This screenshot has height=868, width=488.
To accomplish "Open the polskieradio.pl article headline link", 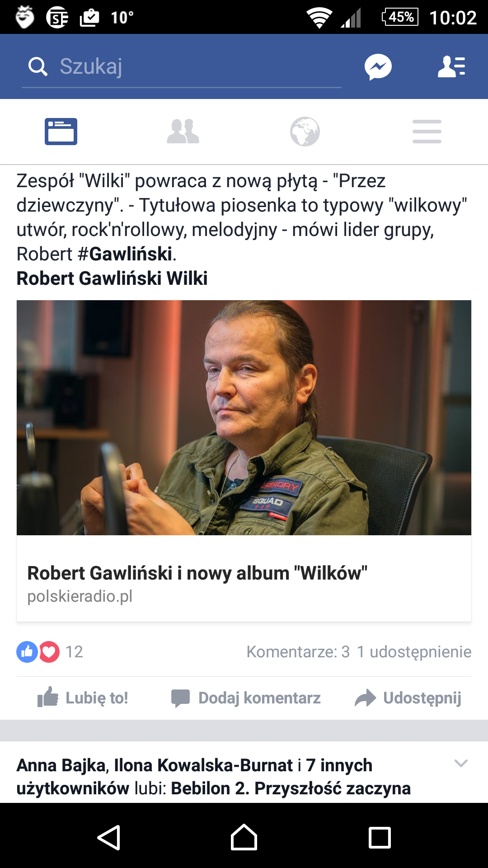I will [197, 573].
